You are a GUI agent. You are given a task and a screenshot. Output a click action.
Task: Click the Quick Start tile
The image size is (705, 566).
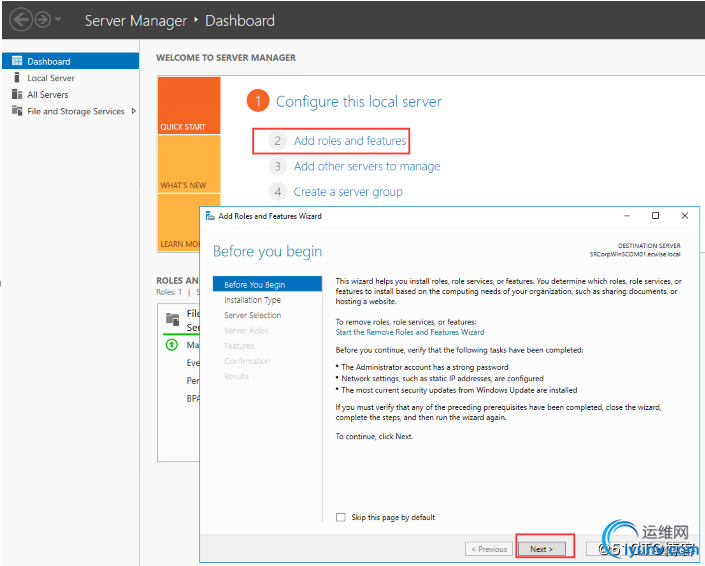point(189,105)
